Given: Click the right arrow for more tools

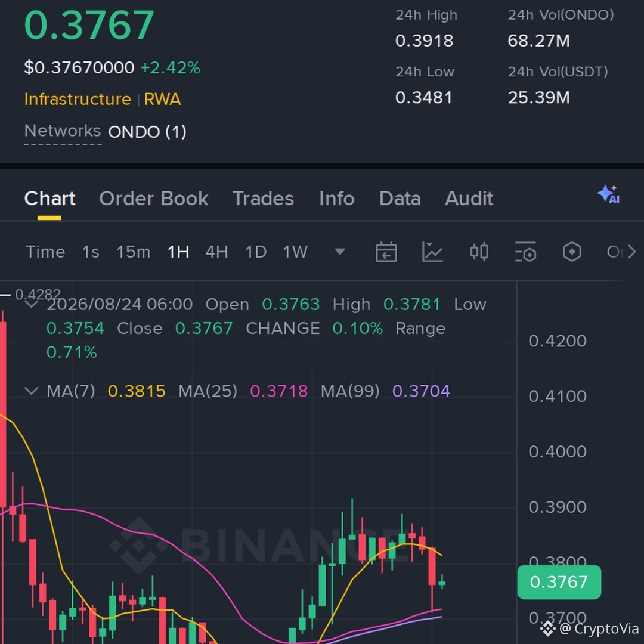Looking at the screenshot, I should (x=631, y=252).
